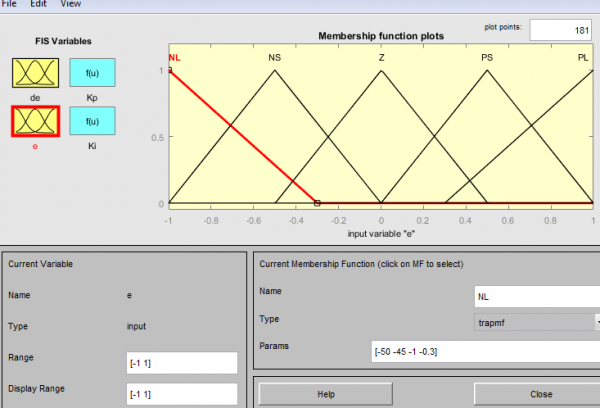The height and width of the screenshot is (408, 600).
Task: Click the Params input field
Action: pos(486,351)
